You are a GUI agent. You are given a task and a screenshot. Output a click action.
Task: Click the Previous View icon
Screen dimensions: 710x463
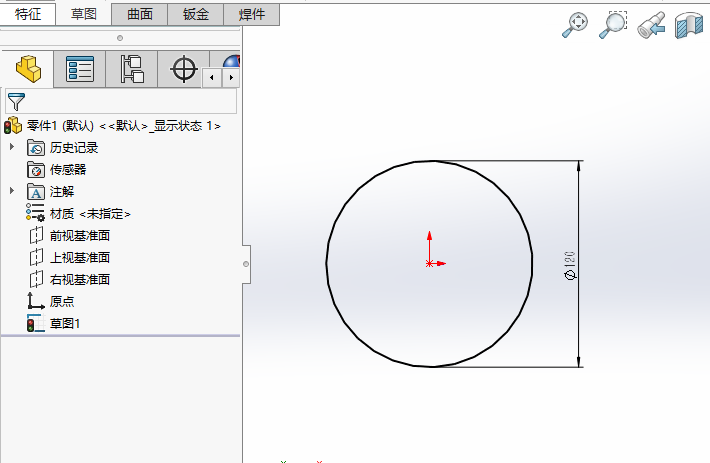[x=651, y=25]
